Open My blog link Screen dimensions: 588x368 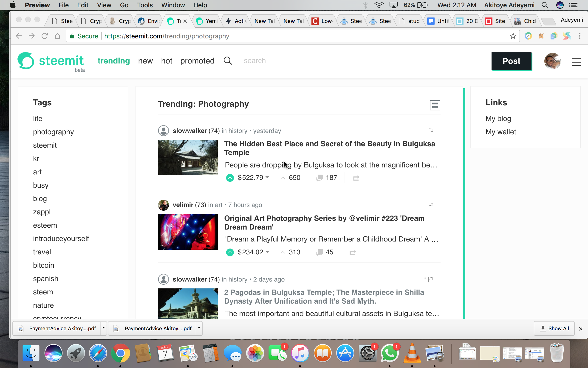498,118
